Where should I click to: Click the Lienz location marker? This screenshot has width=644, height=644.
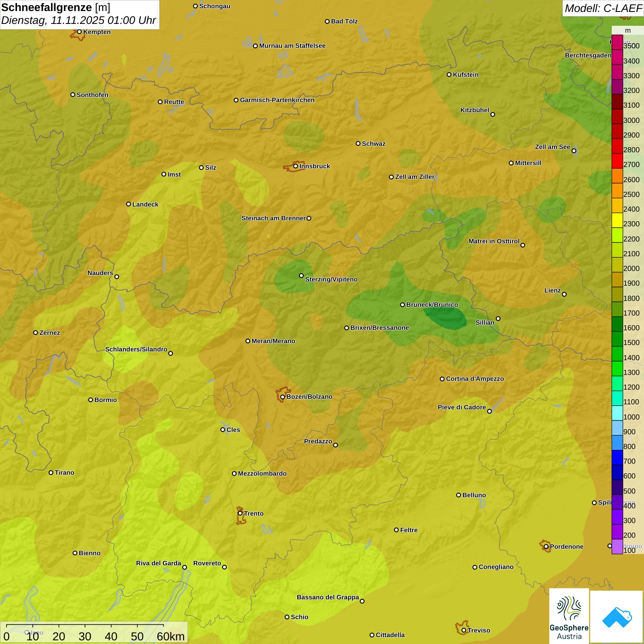(x=564, y=294)
